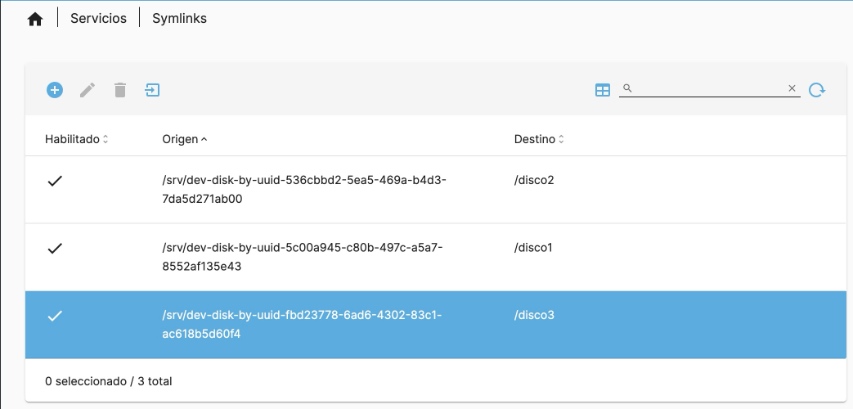853x409 pixels.
Task: Click the blue add symlink plus icon
Action: click(x=54, y=90)
